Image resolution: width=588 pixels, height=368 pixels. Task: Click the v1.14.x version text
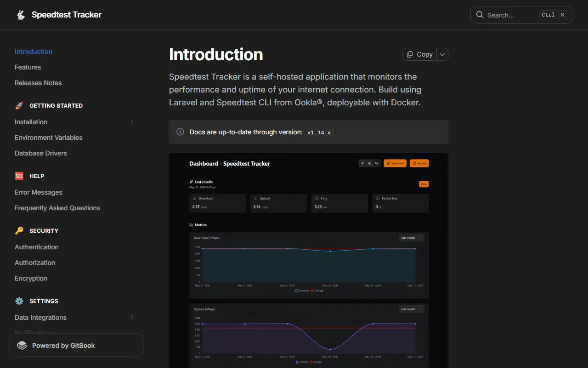319,132
